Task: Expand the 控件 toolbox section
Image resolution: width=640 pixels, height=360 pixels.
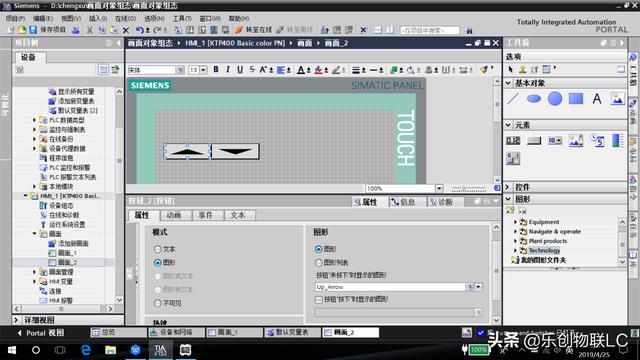Action: click(508, 187)
